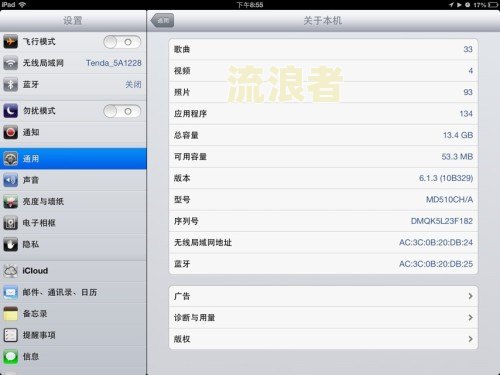500x375 pixels.
Task: Select Wi-Fi (无线局域网) settings row
Action: [x=73, y=63]
